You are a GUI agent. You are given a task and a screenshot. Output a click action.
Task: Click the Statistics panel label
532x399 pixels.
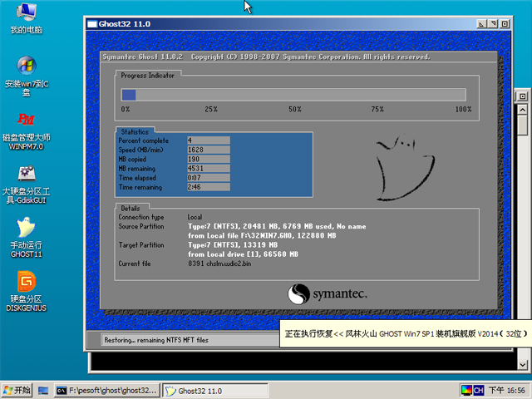click(135, 131)
